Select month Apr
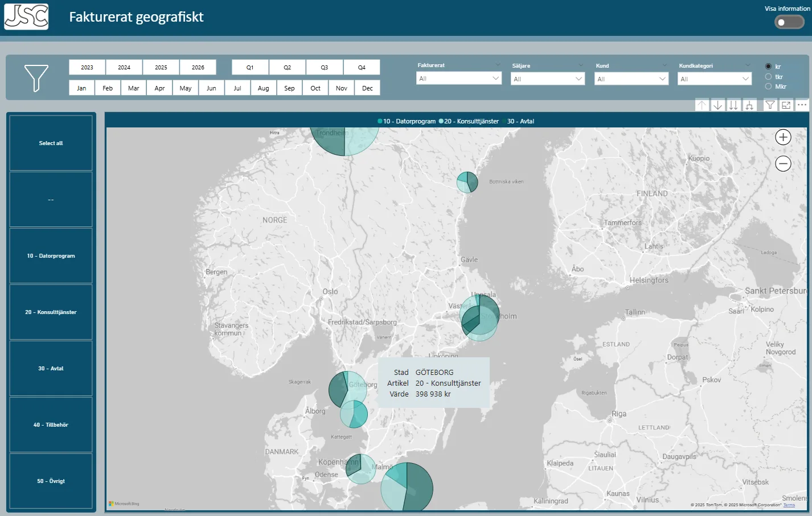The height and width of the screenshot is (516, 812). [x=159, y=88]
